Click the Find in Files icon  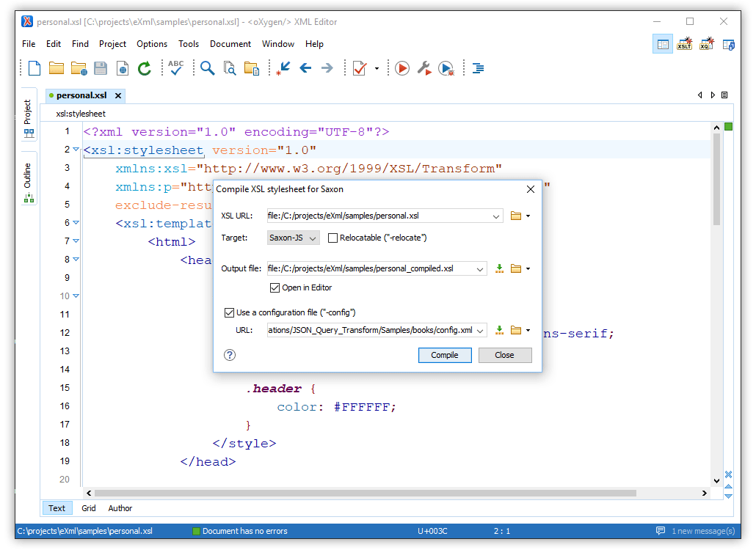coord(230,68)
